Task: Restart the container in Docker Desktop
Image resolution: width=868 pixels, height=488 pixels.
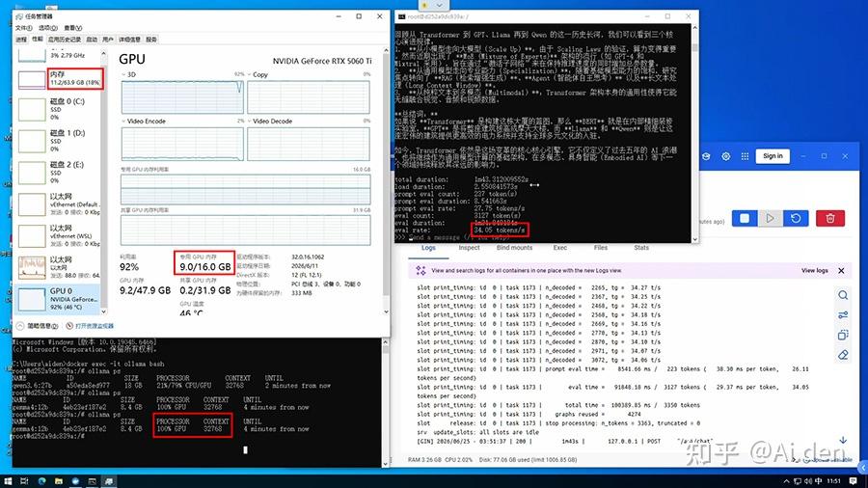Action: tap(796, 218)
